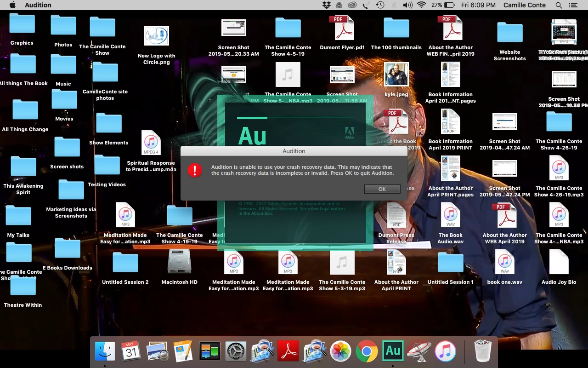Open the Apple menu
The image size is (588, 368).
(12, 5)
